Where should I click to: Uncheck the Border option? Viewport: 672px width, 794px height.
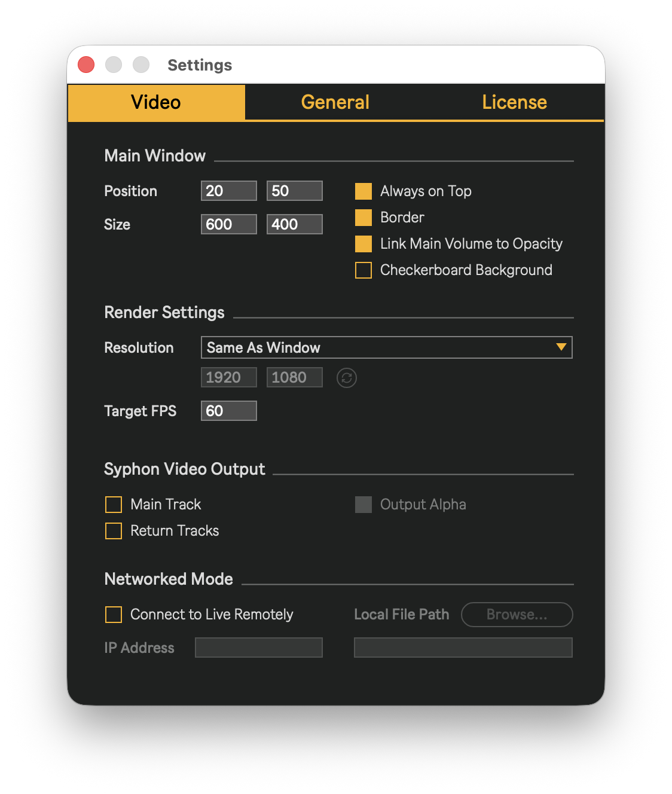pos(364,218)
